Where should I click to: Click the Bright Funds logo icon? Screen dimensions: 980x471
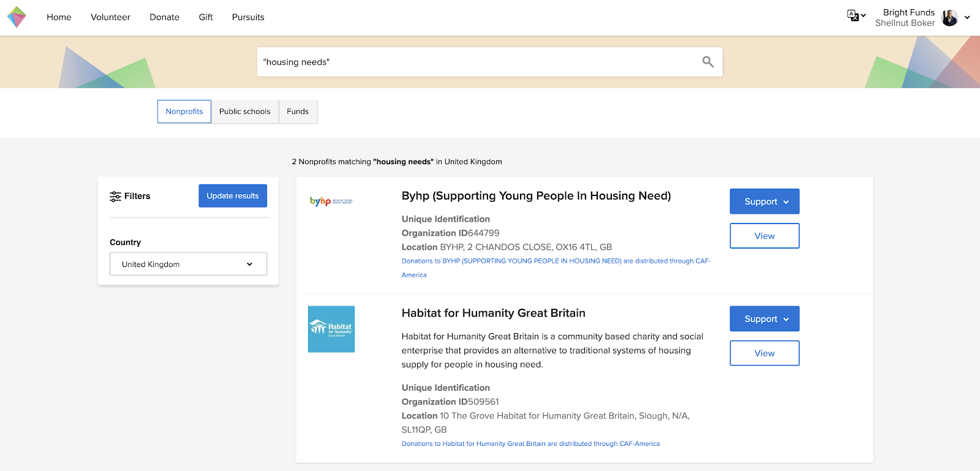tap(17, 17)
